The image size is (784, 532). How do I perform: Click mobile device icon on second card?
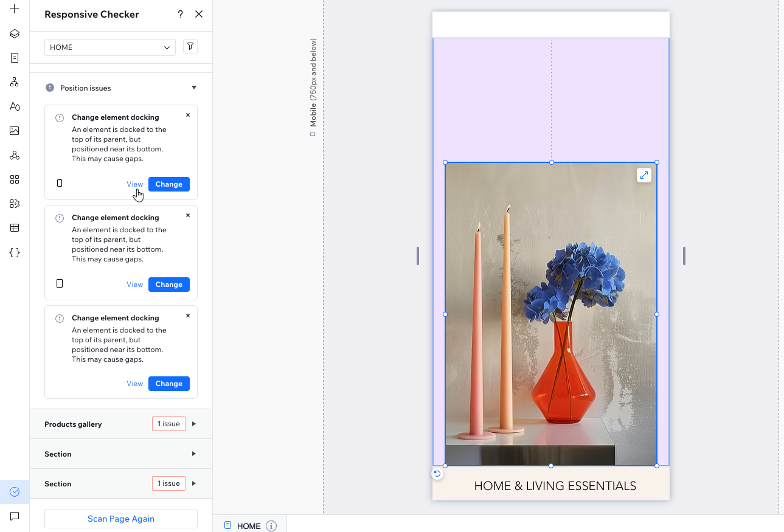pyautogui.click(x=60, y=283)
